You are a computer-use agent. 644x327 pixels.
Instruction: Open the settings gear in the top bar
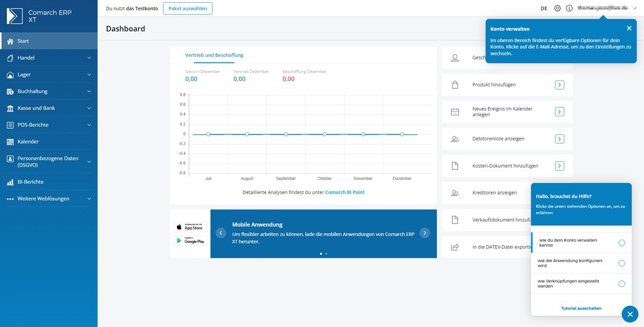click(x=557, y=8)
